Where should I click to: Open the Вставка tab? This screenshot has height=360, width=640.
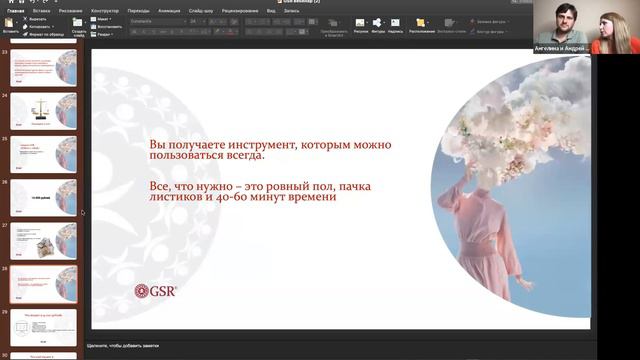[x=42, y=11]
